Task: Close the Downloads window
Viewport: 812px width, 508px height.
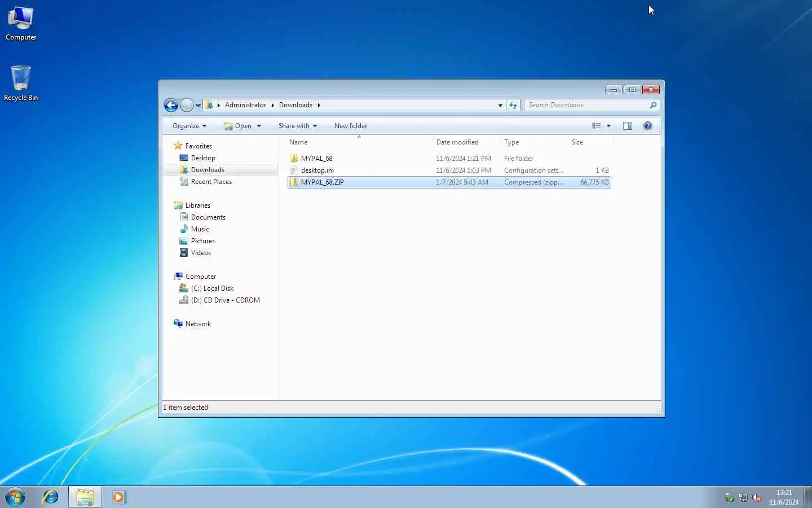Action: 651,90
